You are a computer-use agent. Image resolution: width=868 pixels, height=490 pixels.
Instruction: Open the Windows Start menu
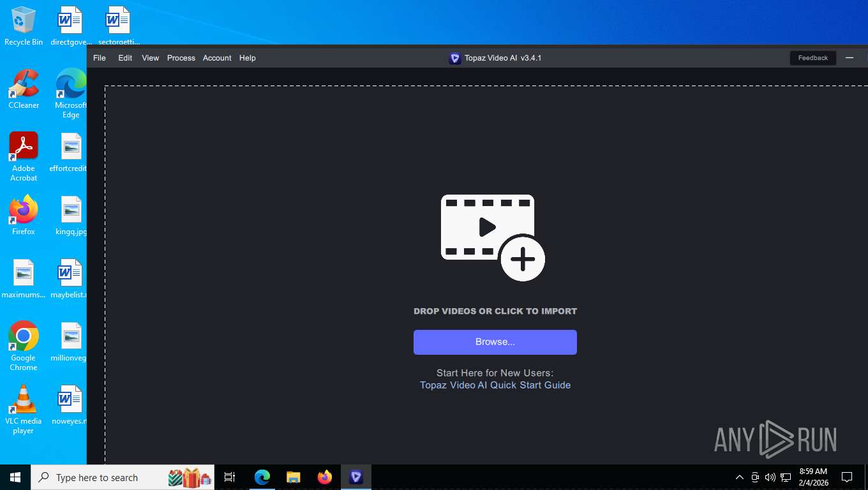click(x=15, y=477)
